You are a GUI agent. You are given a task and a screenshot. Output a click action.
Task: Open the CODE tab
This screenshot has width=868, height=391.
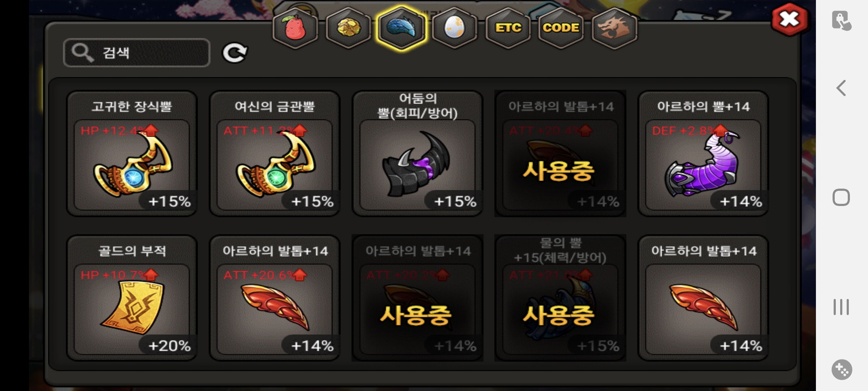[561, 28]
